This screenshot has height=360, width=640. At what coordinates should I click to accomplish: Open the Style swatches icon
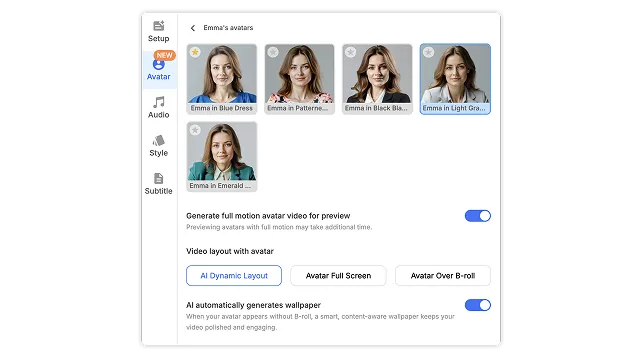(x=158, y=140)
